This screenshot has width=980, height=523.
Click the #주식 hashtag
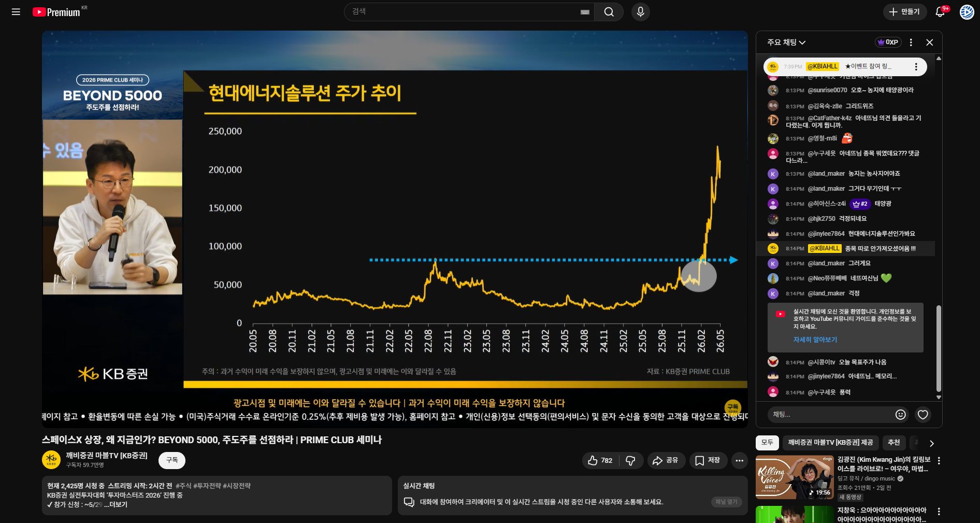[x=183, y=486]
